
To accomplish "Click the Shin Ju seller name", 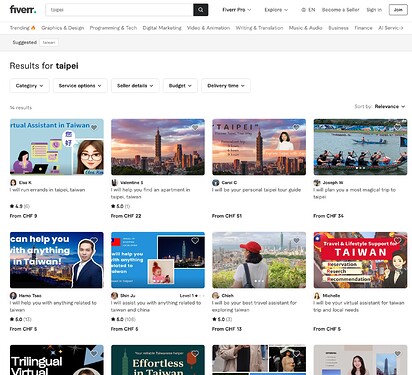I will tap(128, 296).
